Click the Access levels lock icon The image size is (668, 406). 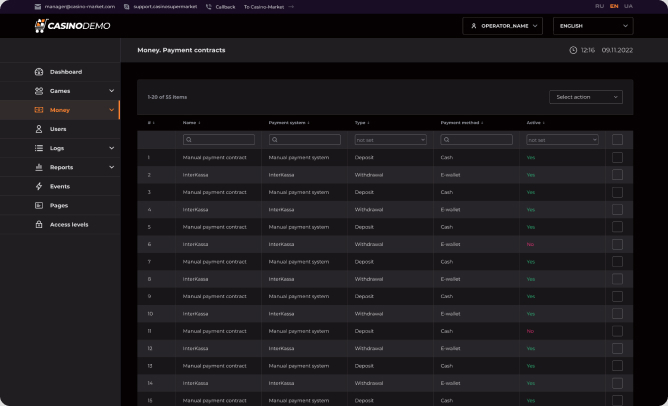39,224
